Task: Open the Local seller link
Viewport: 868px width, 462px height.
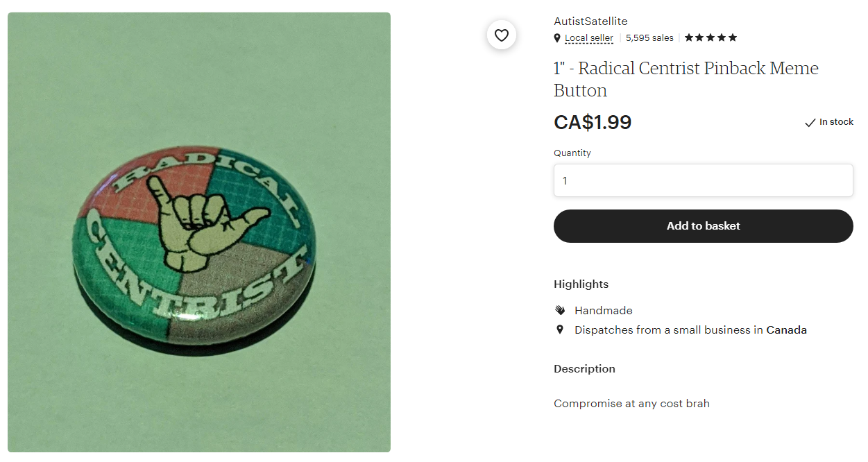Action: (x=589, y=38)
